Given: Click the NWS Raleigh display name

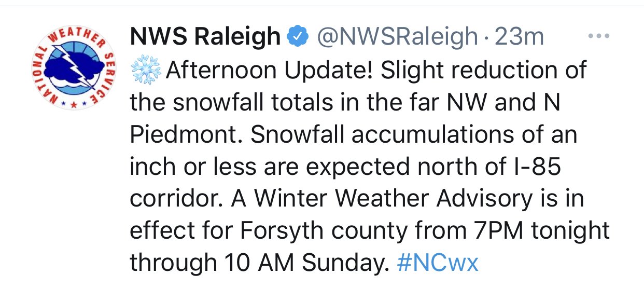Looking at the screenshot, I should tap(205, 37).
